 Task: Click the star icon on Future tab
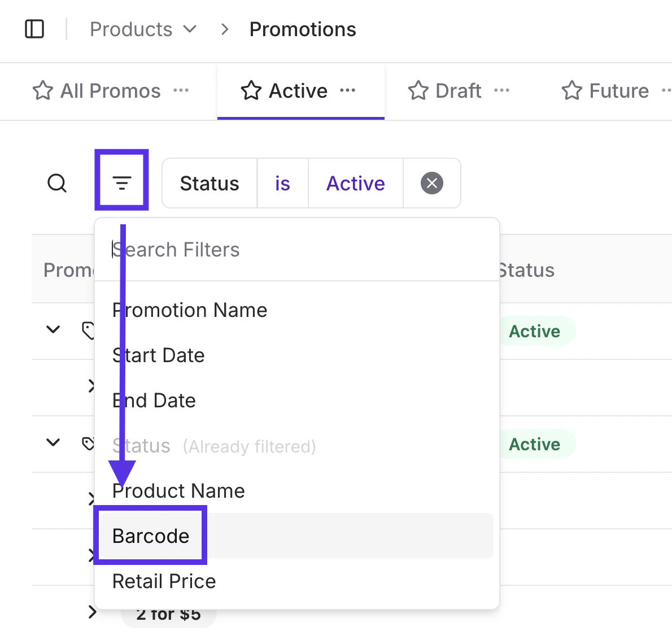(571, 90)
